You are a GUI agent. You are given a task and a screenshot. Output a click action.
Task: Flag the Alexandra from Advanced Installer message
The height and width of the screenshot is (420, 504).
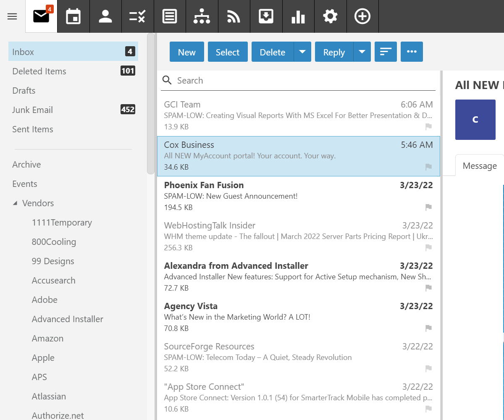tap(428, 288)
